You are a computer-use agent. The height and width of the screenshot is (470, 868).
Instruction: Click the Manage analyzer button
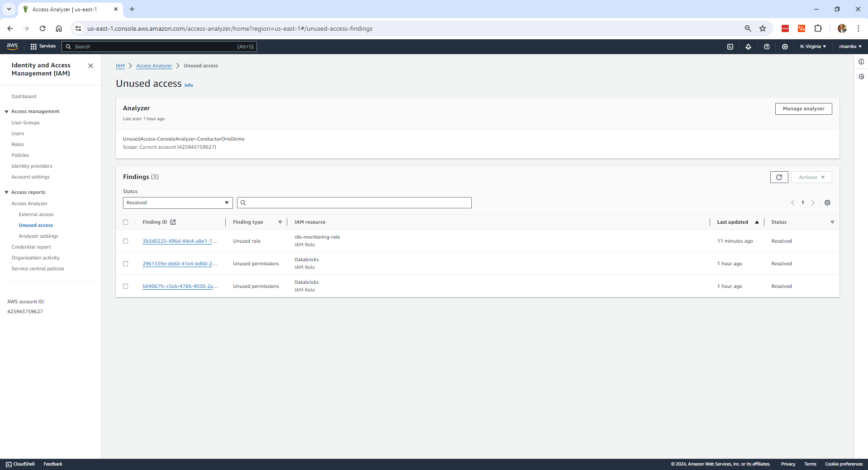(803, 109)
